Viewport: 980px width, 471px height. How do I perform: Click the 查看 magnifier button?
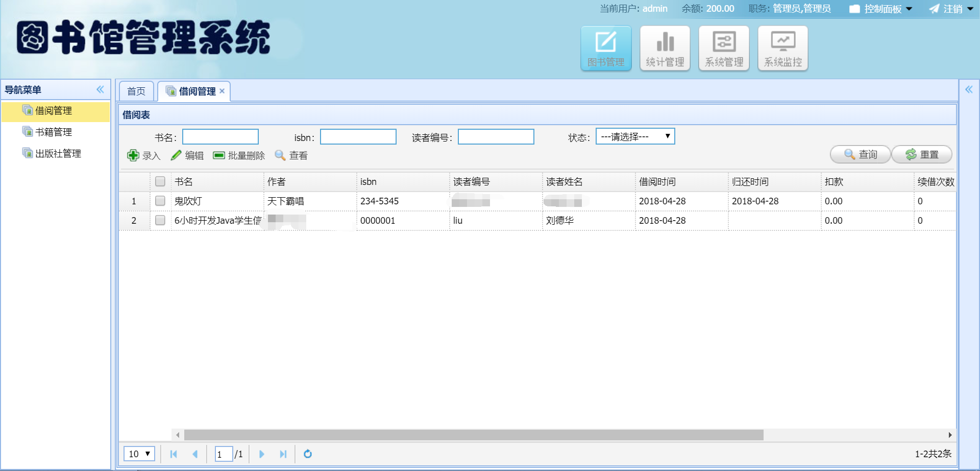click(291, 155)
